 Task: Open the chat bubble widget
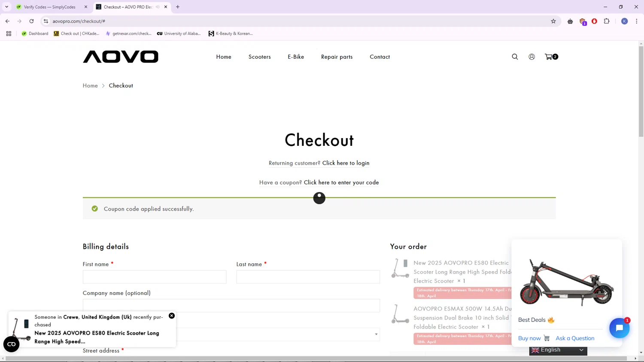[619, 328]
